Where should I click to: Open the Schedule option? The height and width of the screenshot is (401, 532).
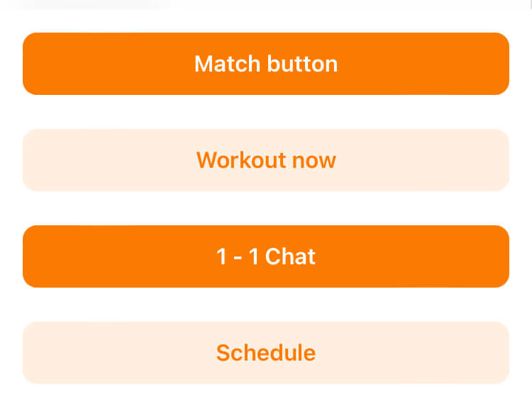266,353
